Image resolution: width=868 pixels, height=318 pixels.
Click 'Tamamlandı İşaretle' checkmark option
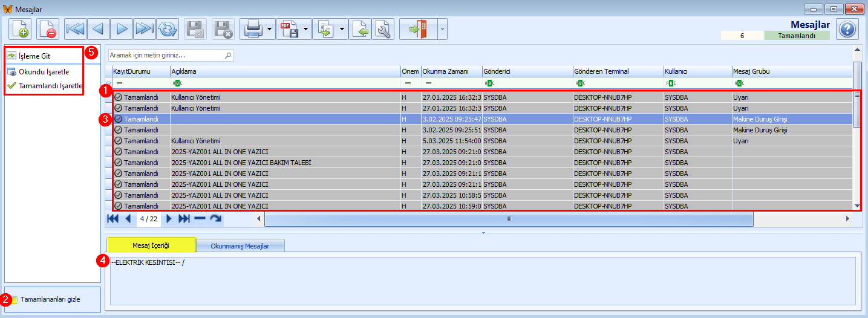tap(50, 86)
